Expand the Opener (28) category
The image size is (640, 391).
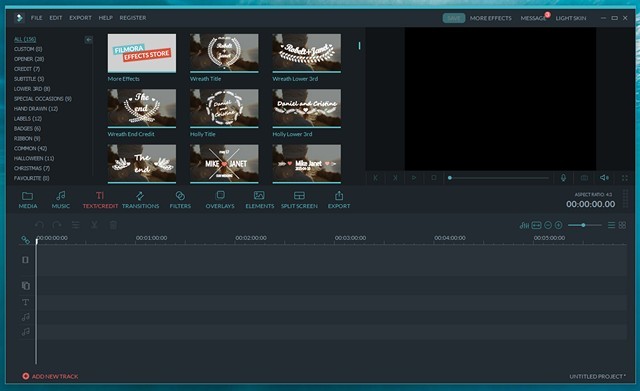click(29, 59)
